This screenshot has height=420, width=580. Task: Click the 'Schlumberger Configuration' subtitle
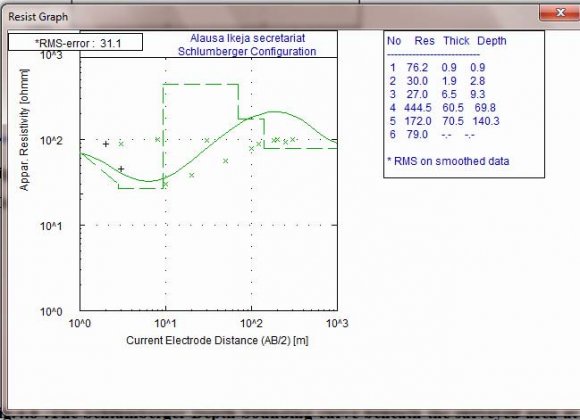(x=247, y=51)
